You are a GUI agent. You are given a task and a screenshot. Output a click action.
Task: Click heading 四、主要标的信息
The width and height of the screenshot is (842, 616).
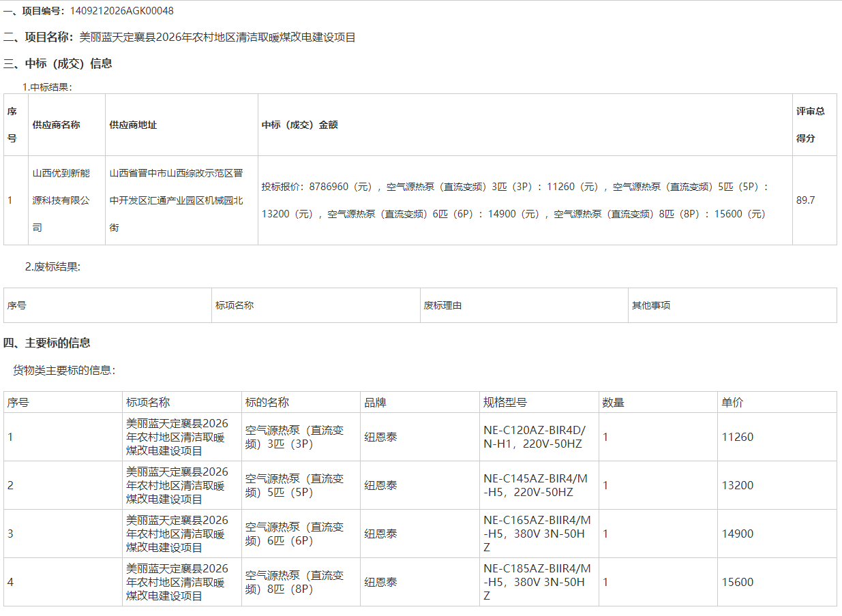(x=47, y=343)
